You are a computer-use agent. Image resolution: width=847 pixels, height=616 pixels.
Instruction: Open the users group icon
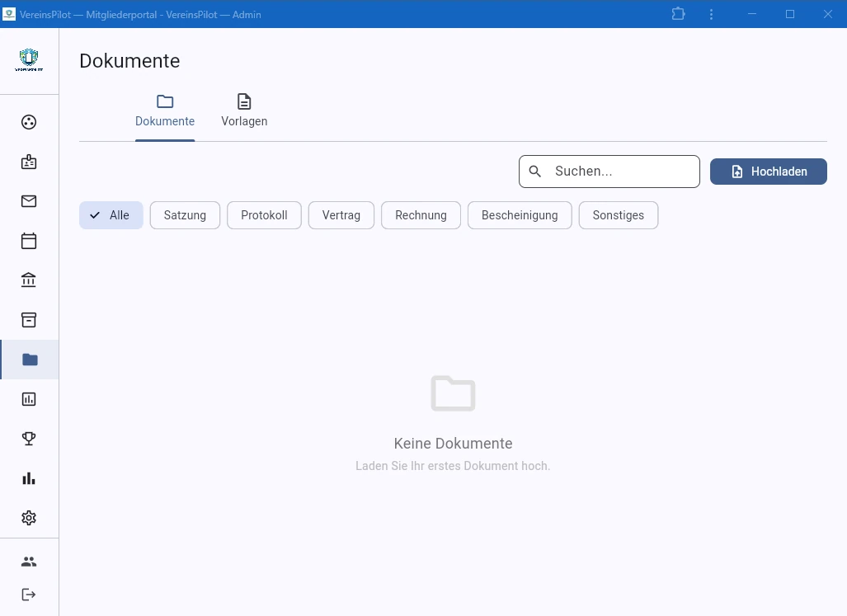click(29, 562)
